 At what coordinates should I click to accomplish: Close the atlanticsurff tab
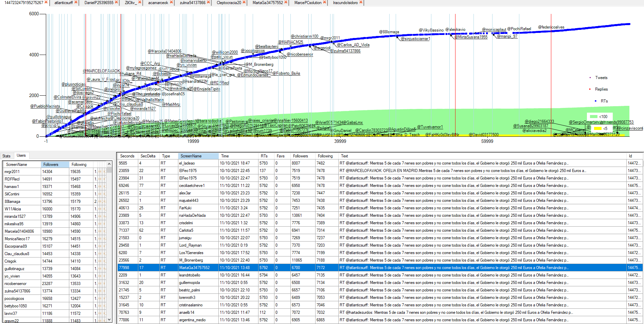(x=76, y=2)
